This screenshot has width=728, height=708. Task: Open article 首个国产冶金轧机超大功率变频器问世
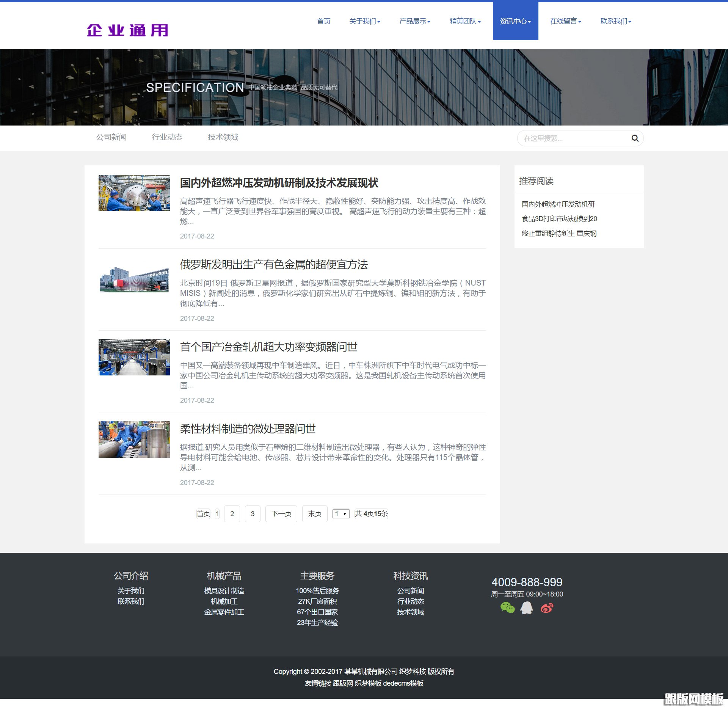click(268, 347)
